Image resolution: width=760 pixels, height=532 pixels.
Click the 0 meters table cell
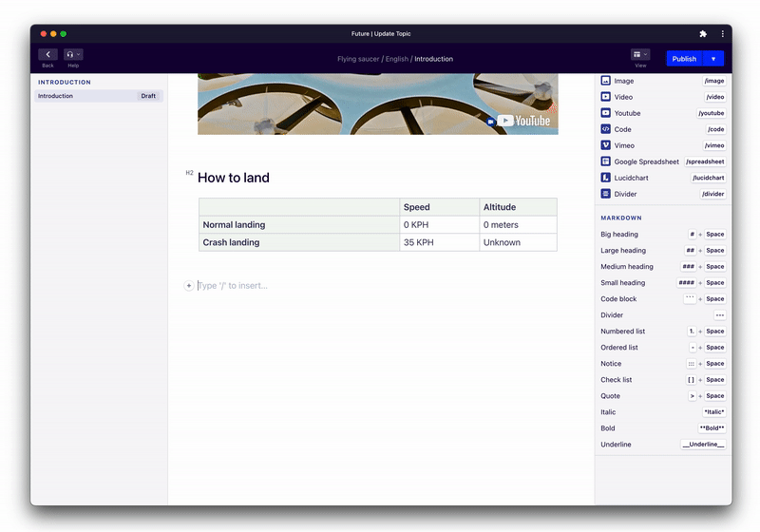(518, 225)
